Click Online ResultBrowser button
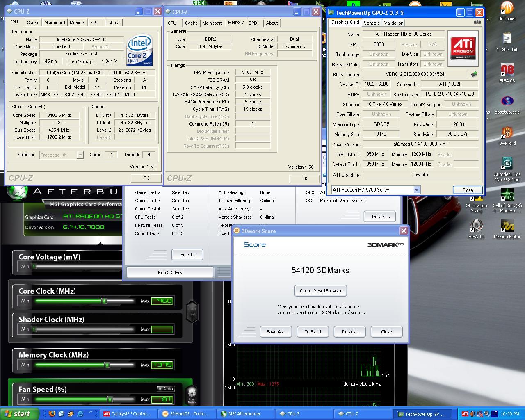 pyautogui.click(x=321, y=291)
